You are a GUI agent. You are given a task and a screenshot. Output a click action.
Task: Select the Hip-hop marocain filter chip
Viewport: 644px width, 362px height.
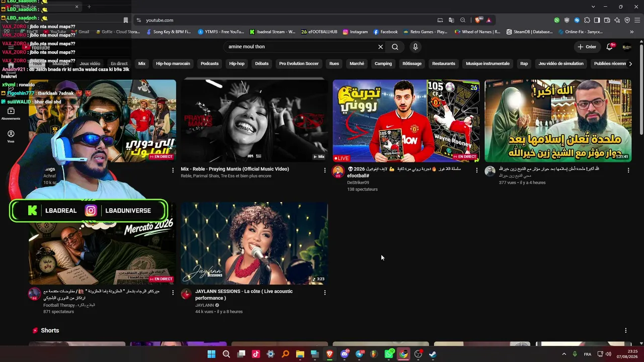point(173,64)
